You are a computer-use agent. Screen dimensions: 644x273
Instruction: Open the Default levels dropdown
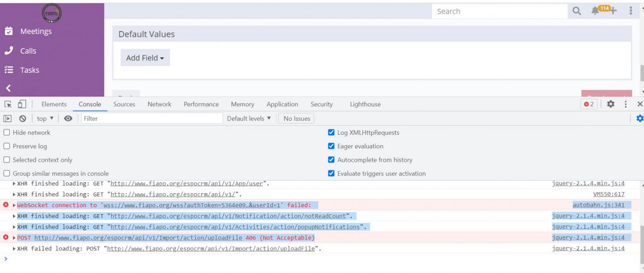249,118
